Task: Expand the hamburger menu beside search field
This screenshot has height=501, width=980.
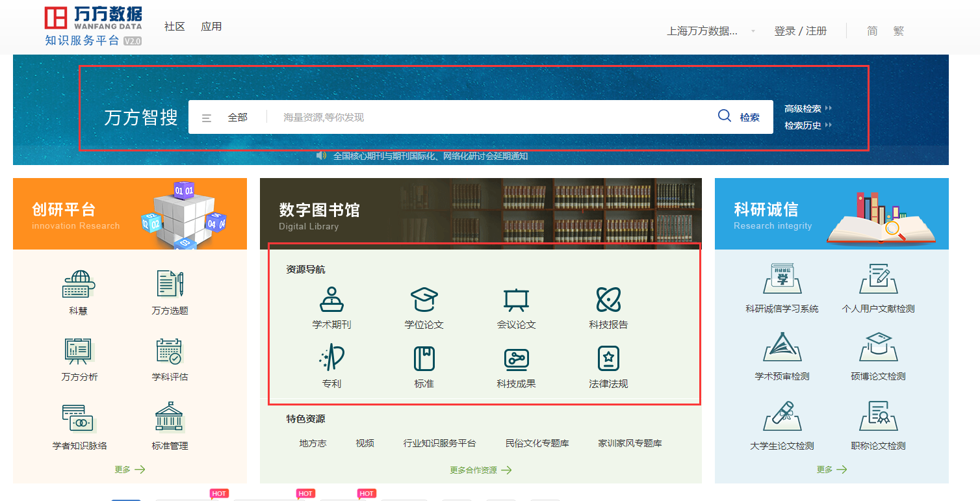Action: coord(207,117)
